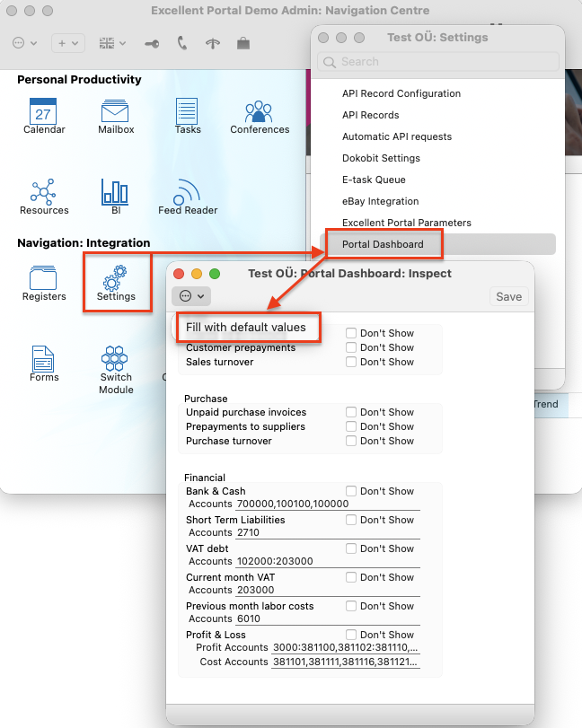Launch Conferences from Personal Productivity
582x728 pixels.
pyautogui.click(x=260, y=111)
